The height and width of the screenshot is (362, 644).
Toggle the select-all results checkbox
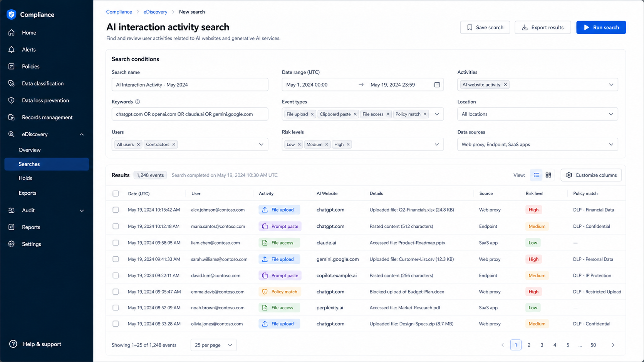(116, 194)
